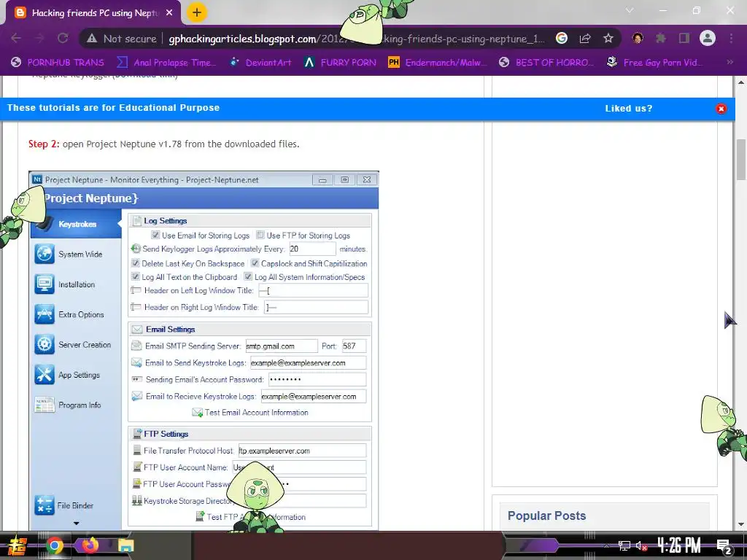Image resolution: width=747 pixels, height=560 pixels.
Task: Open File Binder calculator icon
Action: (x=44, y=505)
